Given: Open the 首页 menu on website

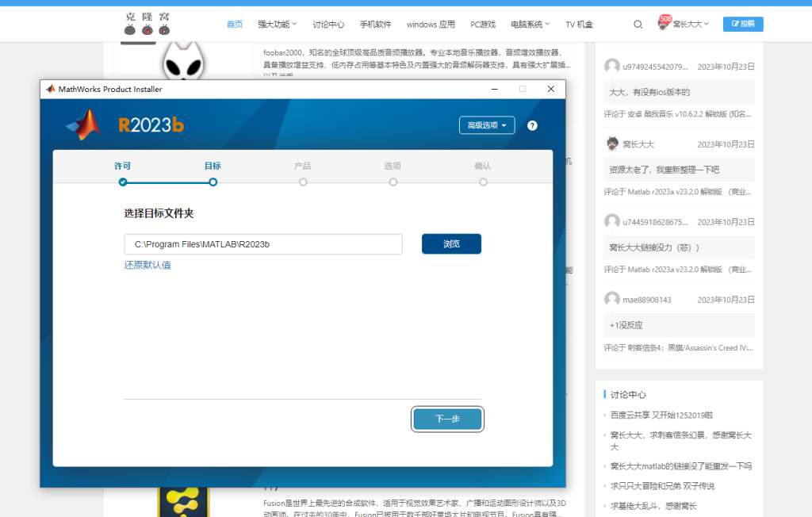Looking at the screenshot, I should [235, 25].
